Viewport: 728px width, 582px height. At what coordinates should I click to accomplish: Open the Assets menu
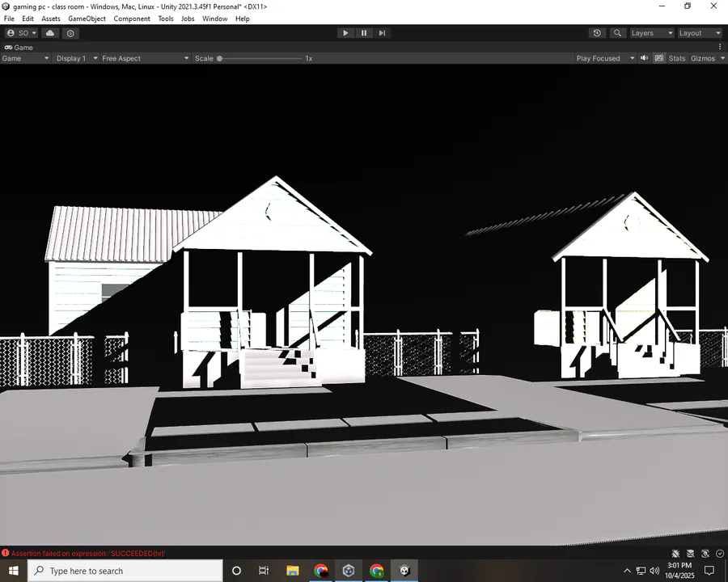(51, 19)
